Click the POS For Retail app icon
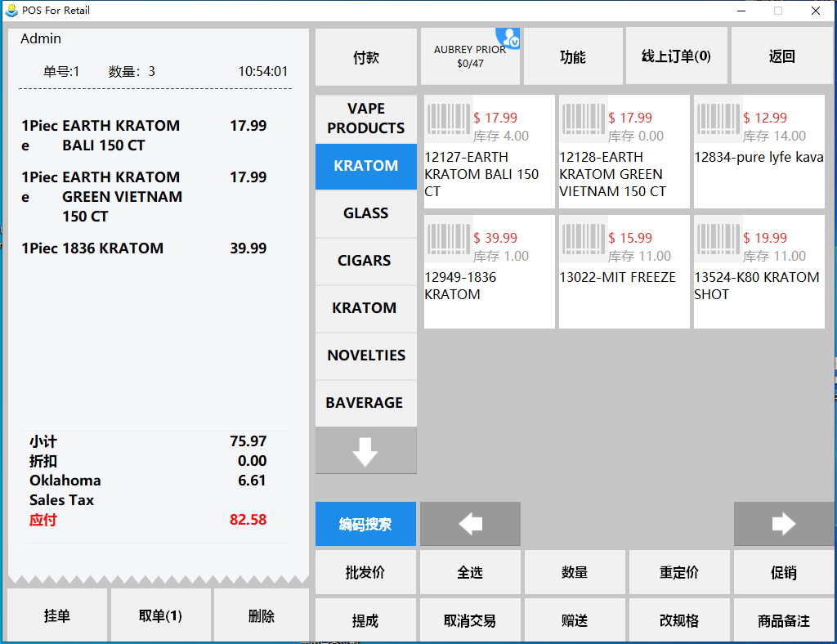This screenshot has height=644, width=837. (11, 10)
